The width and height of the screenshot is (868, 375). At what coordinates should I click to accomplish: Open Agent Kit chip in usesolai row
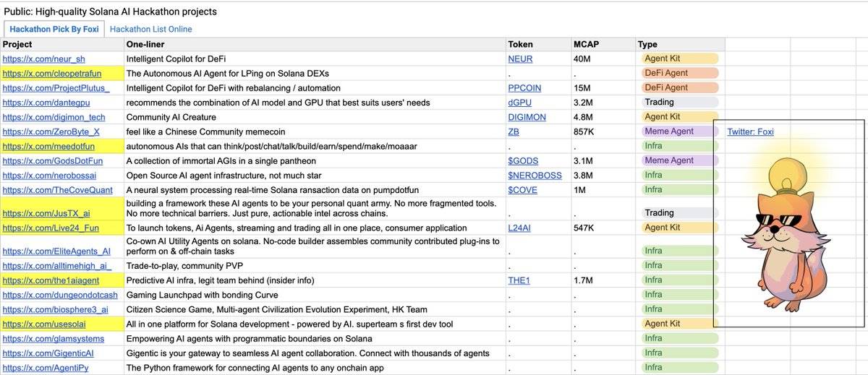(678, 324)
